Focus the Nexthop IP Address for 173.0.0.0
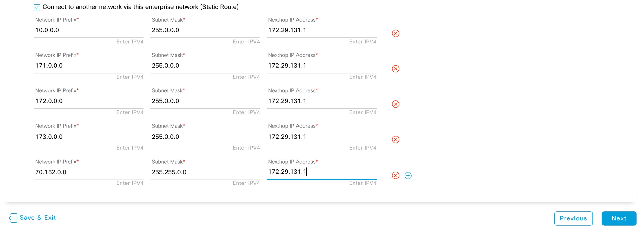Viewport: 644px width, 234px height. 321,137
